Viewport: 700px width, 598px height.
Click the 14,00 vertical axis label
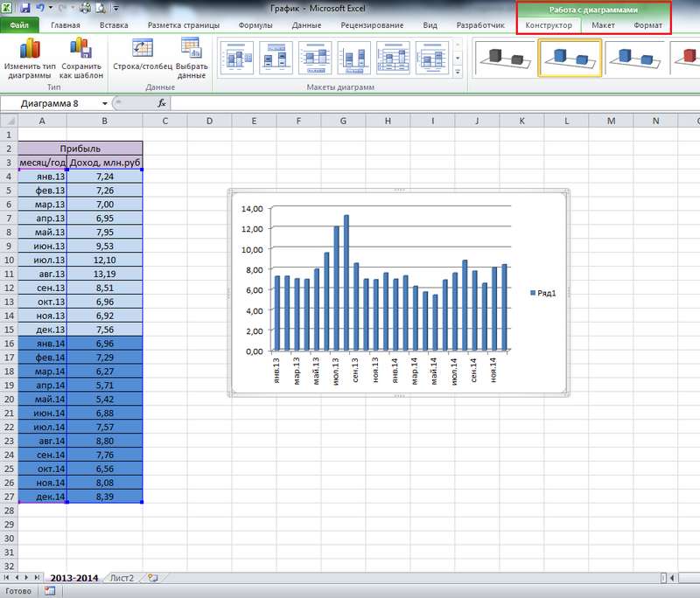coord(252,208)
